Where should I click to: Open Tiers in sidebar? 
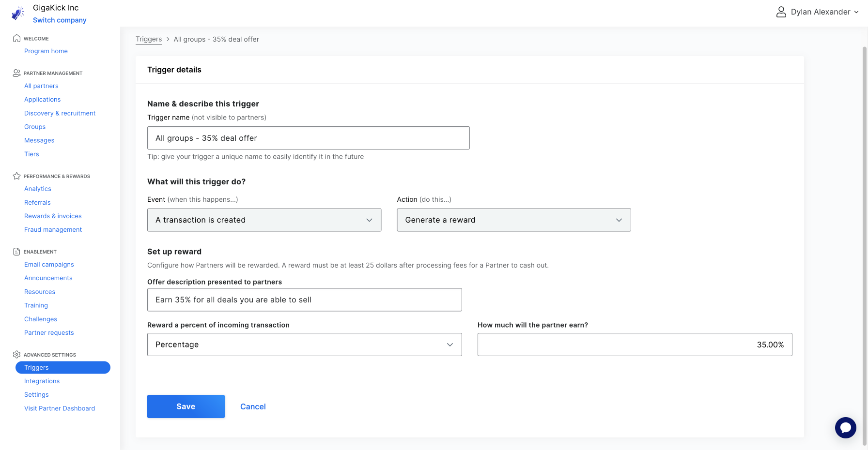31,154
